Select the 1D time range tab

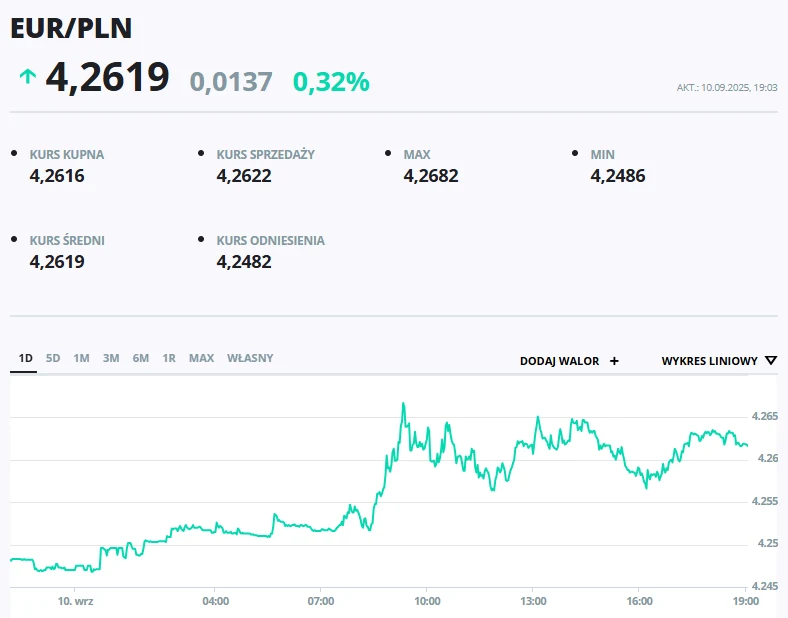click(x=26, y=358)
